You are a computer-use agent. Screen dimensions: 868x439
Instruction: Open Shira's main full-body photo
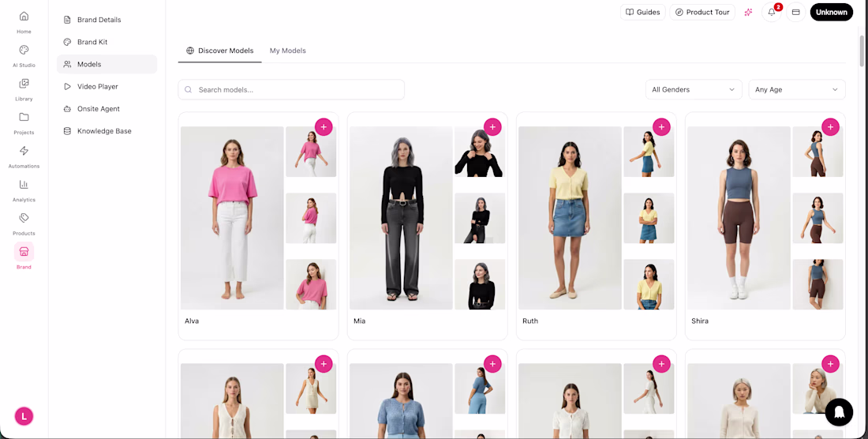(739, 218)
